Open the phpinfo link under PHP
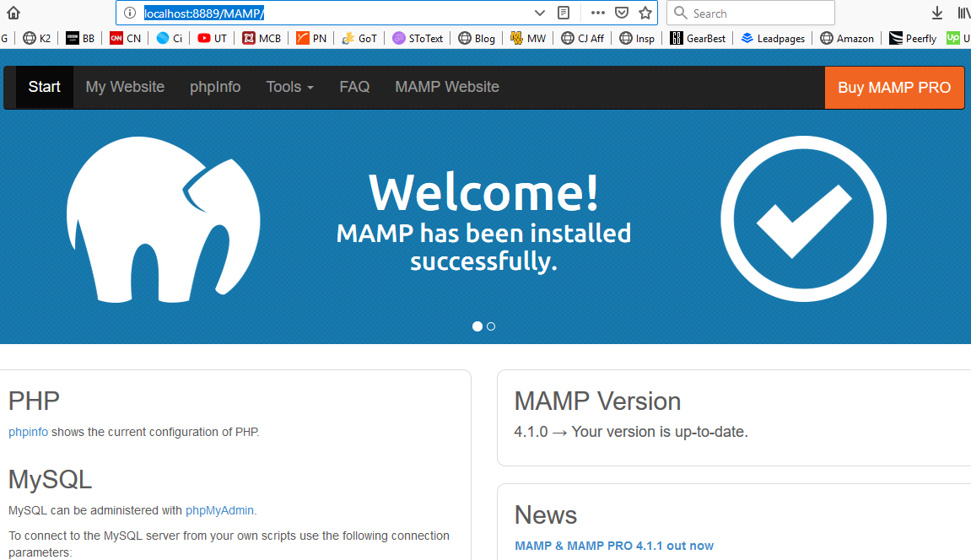This screenshot has width=971, height=560. pyautogui.click(x=28, y=432)
